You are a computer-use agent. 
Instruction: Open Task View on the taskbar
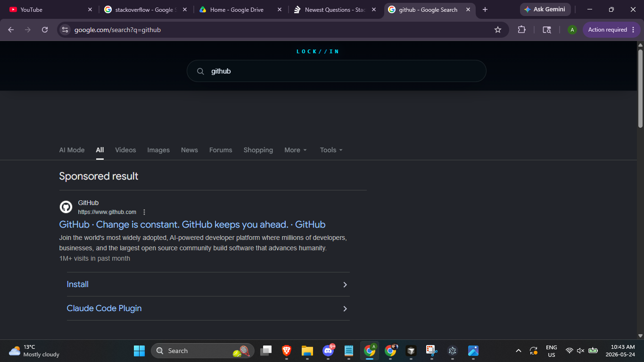[x=266, y=351]
